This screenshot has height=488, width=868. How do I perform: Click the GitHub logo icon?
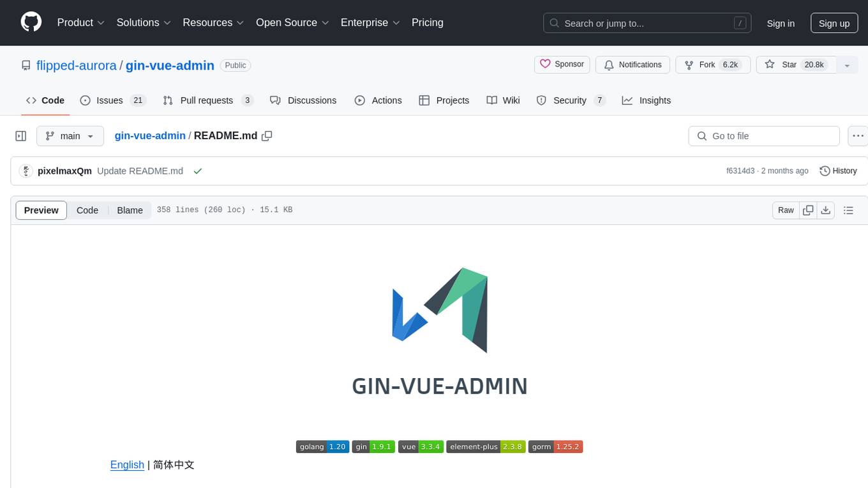click(x=31, y=22)
